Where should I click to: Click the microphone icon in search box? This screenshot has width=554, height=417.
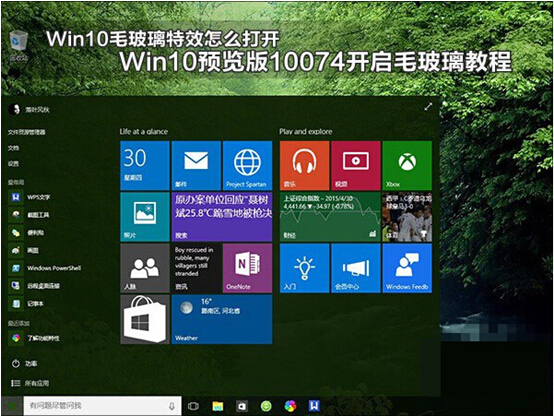172,406
